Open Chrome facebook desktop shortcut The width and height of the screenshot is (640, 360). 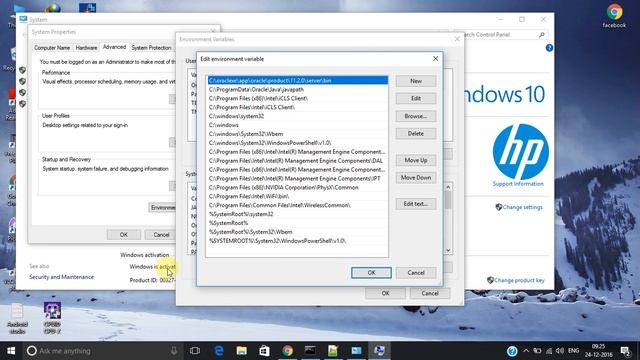point(614,16)
